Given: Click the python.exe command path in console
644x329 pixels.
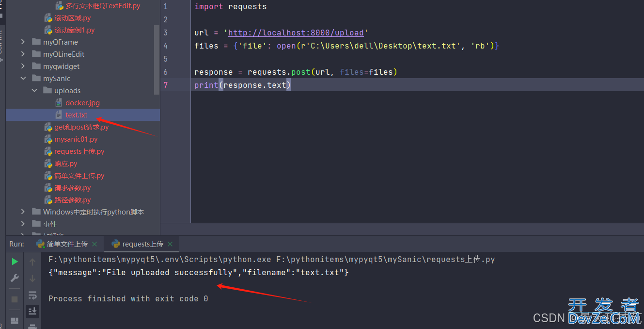Looking at the screenshot, I should [160, 260].
